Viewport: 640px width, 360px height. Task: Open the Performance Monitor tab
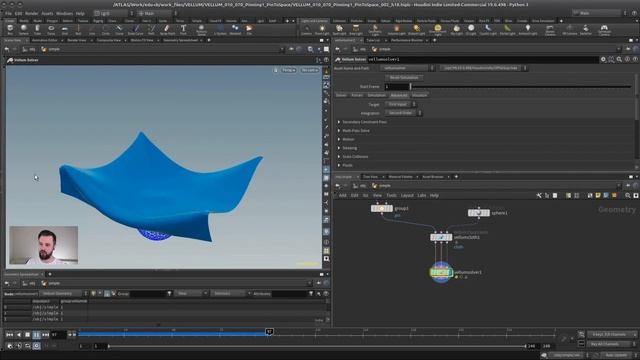point(407,40)
